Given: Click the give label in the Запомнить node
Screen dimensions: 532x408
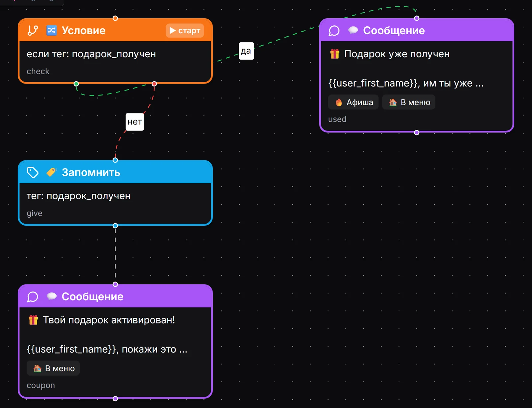Looking at the screenshot, I should click(35, 213).
